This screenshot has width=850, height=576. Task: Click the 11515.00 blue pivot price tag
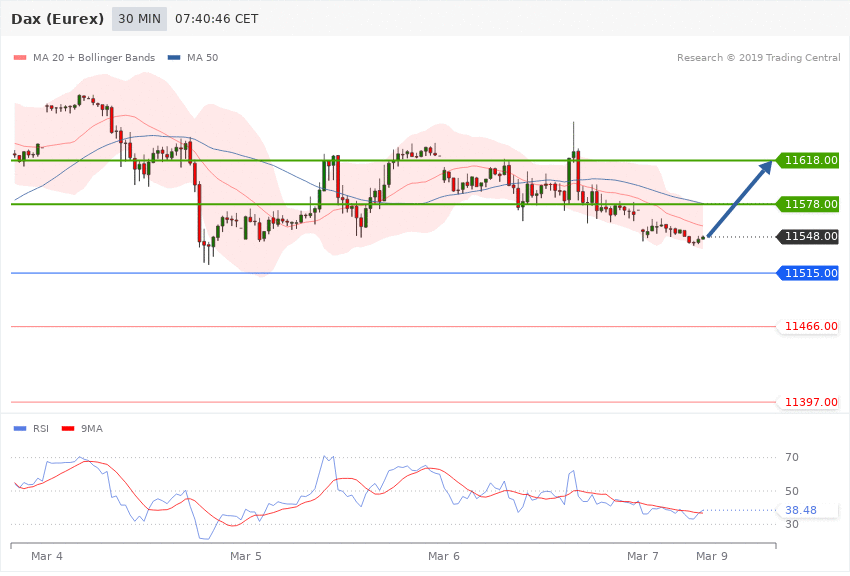808,273
